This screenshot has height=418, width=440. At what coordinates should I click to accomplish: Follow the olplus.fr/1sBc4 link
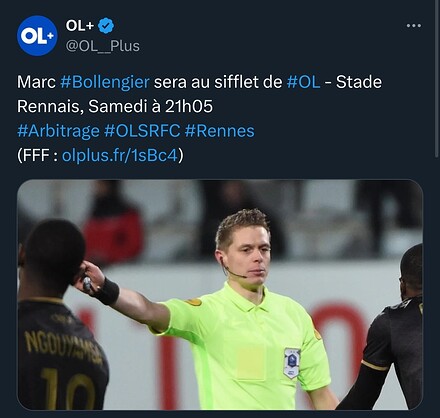point(120,155)
